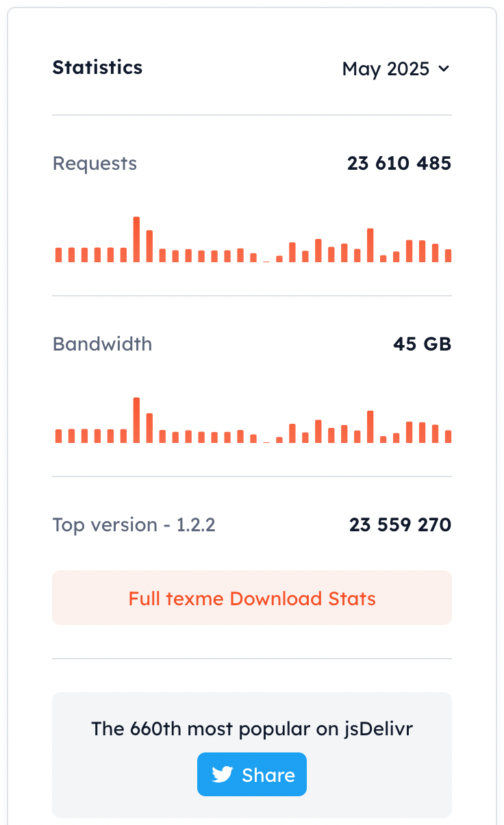Click the first bar in Requests chart

[x=59, y=255]
